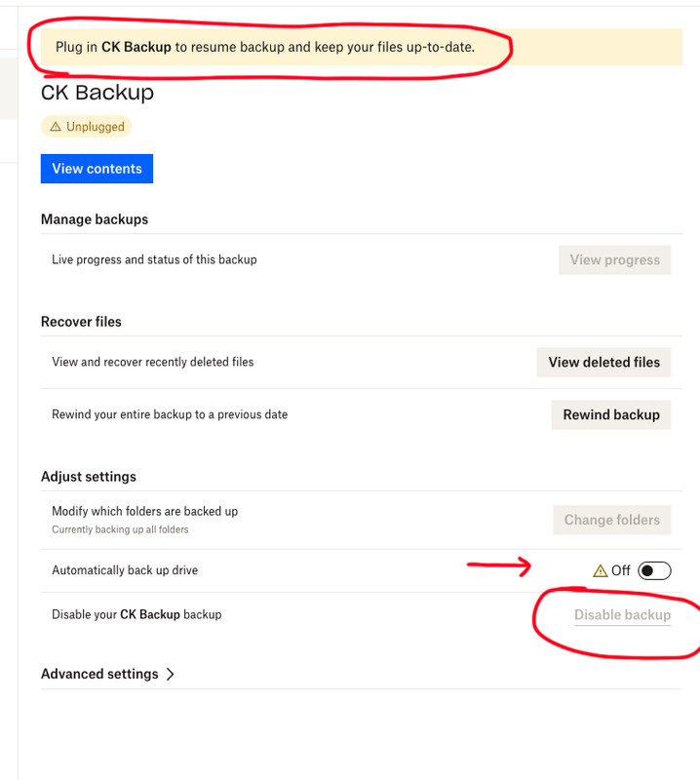The width and height of the screenshot is (700, 780).
Task: Select the Recover files section heading
Action: [81, 321]
